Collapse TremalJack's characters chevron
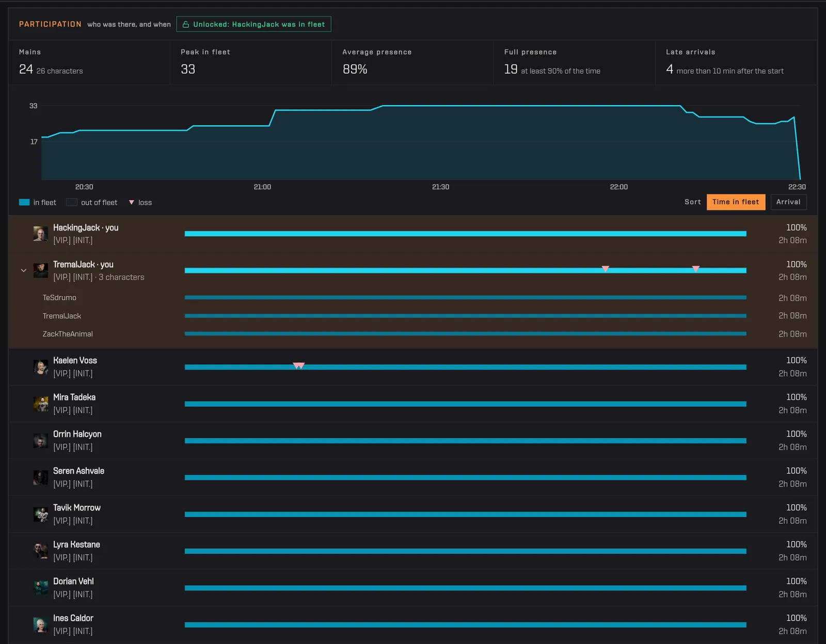826x644 pixels. click(23, 270)
